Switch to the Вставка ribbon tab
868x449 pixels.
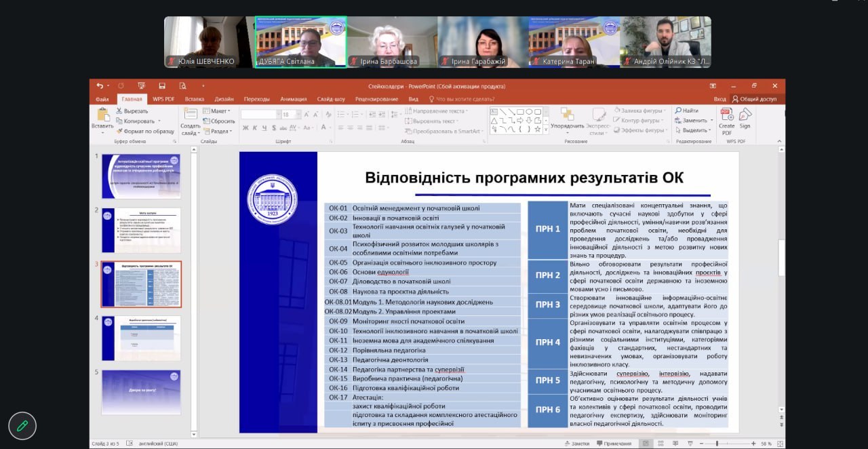pyautogui.click(x=194, y=99)
